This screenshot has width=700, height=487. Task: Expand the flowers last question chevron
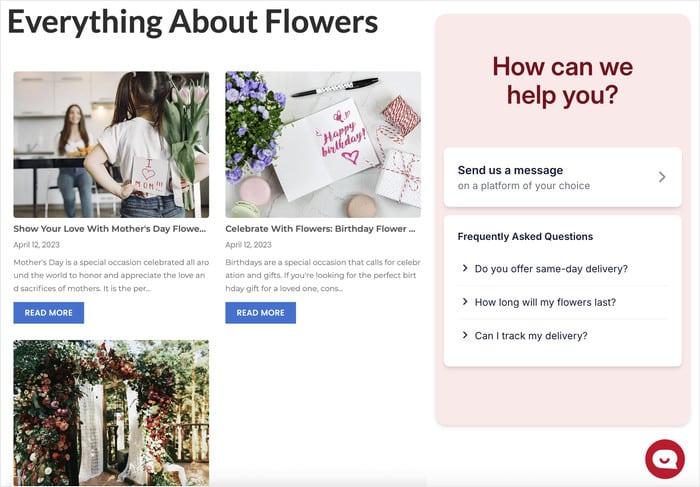465,301
